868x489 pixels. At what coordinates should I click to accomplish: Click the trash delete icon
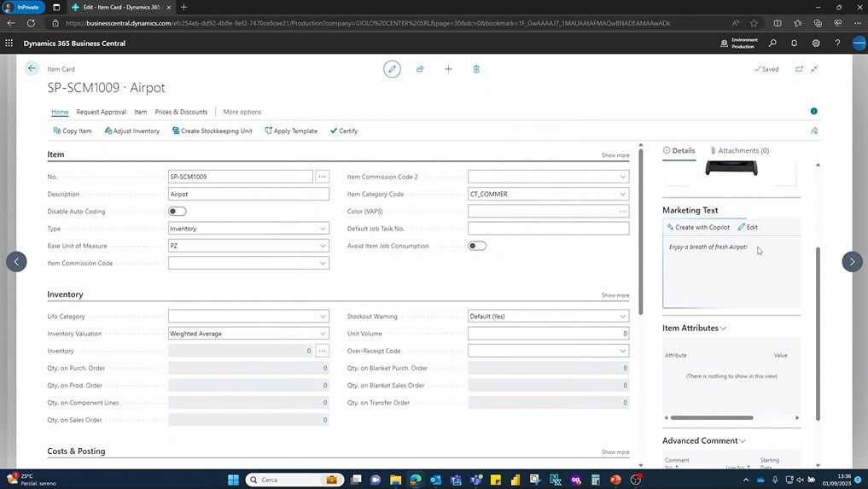point(476,69)
